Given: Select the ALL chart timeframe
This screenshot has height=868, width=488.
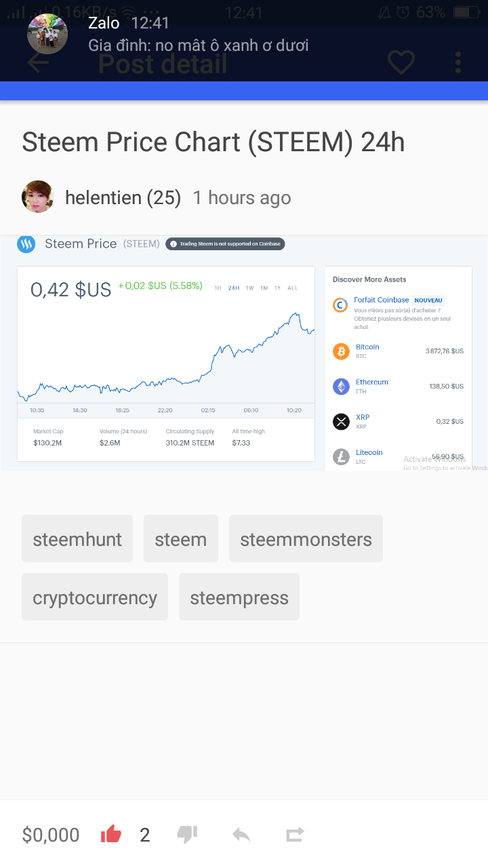Looking at the screenshot, I should coord(292,288).
